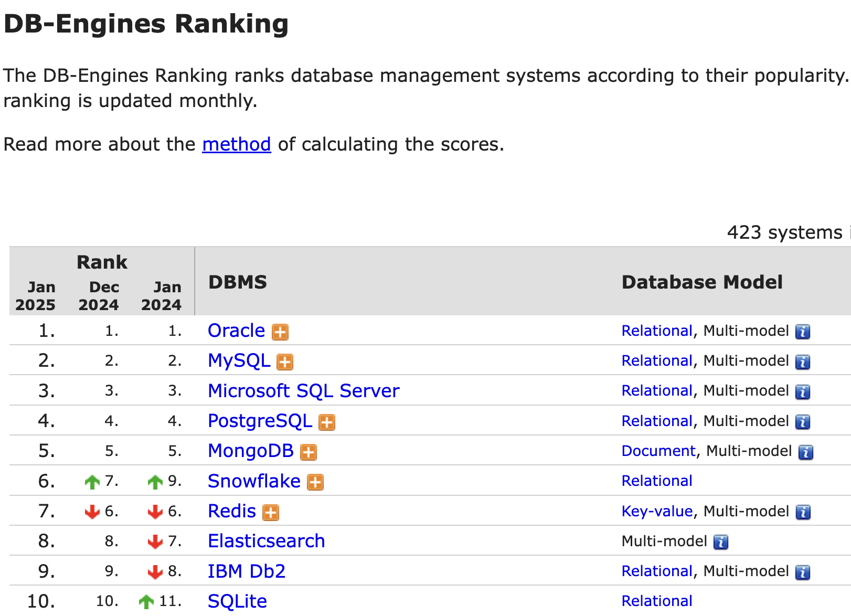Click the DB-Engines Ranking page heading
Viewport: 851px width, 616px height.
146,24
